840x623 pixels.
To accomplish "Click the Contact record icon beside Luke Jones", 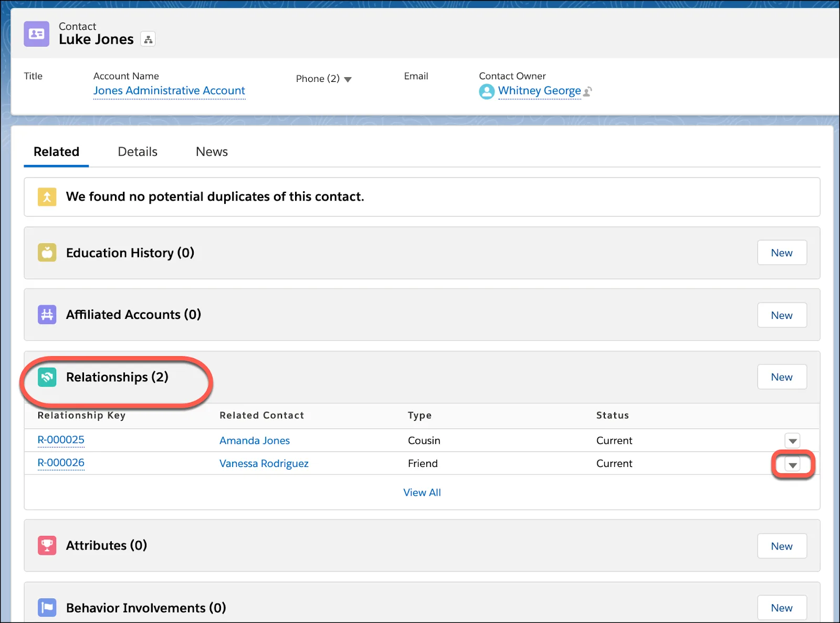I will pos(37,34).
